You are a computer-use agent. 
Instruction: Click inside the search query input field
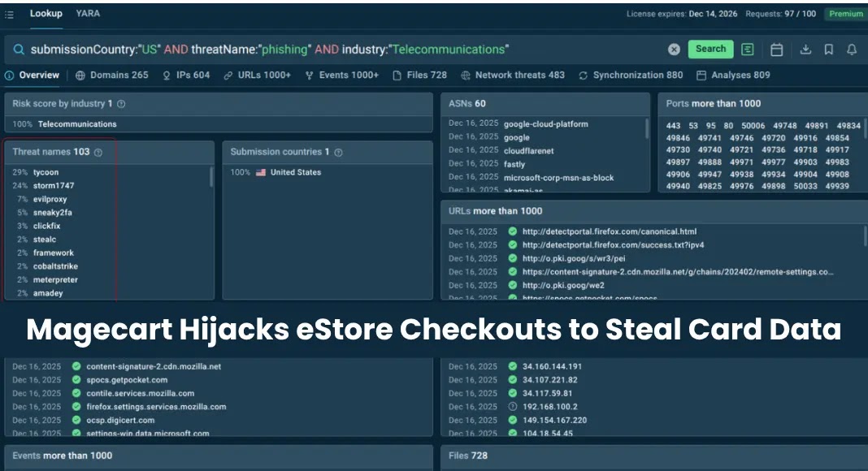325,49
